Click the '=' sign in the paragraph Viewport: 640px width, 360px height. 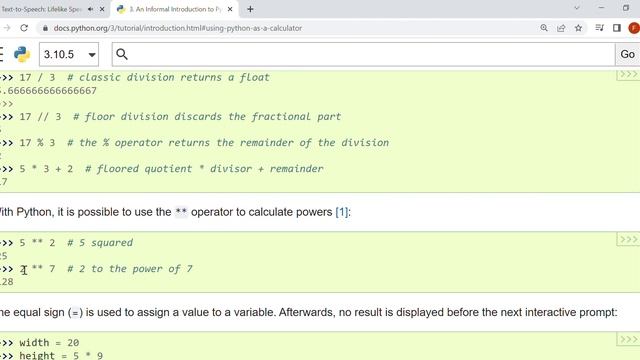(x=76, y=313)
